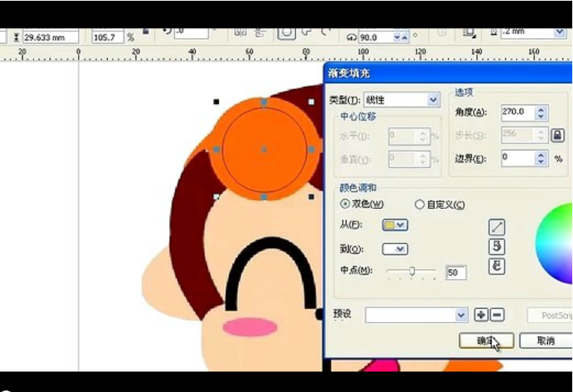Image resolution: width=573 pixels, height=392 pixels.
Task: Select the 自定义 custom radio button
Action: (420, 204)
